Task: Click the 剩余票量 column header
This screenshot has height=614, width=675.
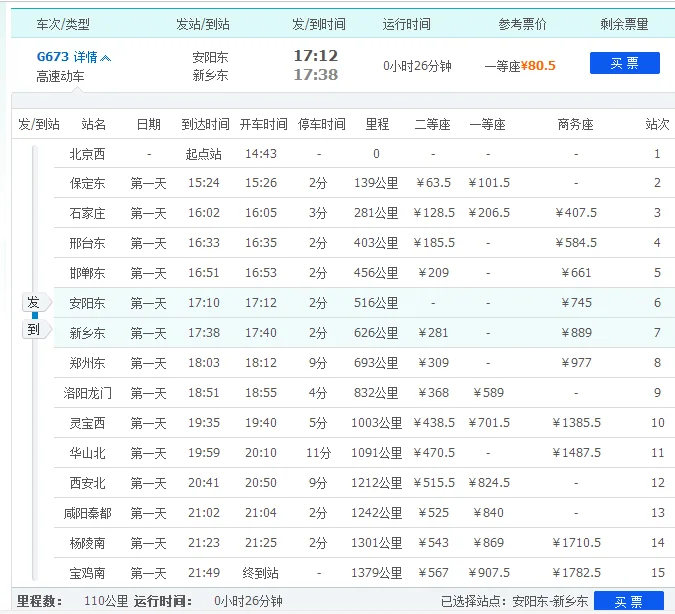Action: click(x=624, y=24)
